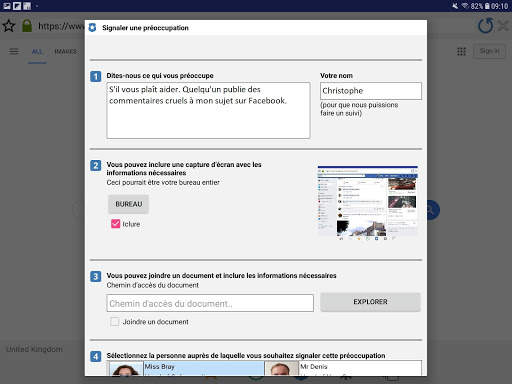Viewport: 512px width, 384px height.
Task: Click the EXPLORER button
Action: point(370,302)
